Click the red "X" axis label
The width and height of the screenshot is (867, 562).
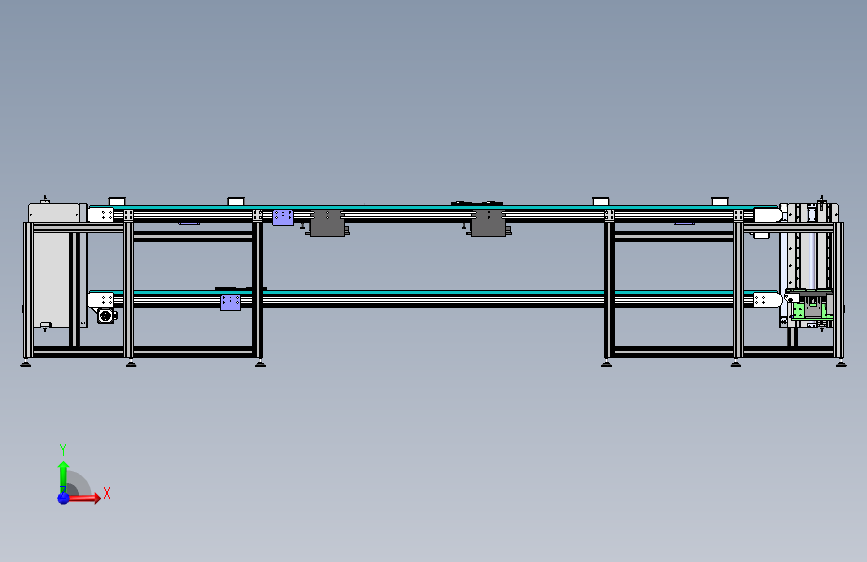pyautogui.click(x=107, y=493)
